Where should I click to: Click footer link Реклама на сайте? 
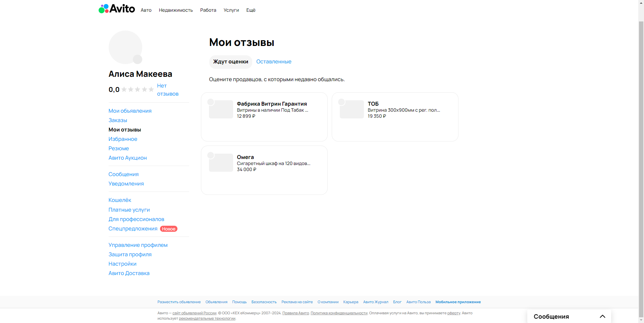point(297,302)
